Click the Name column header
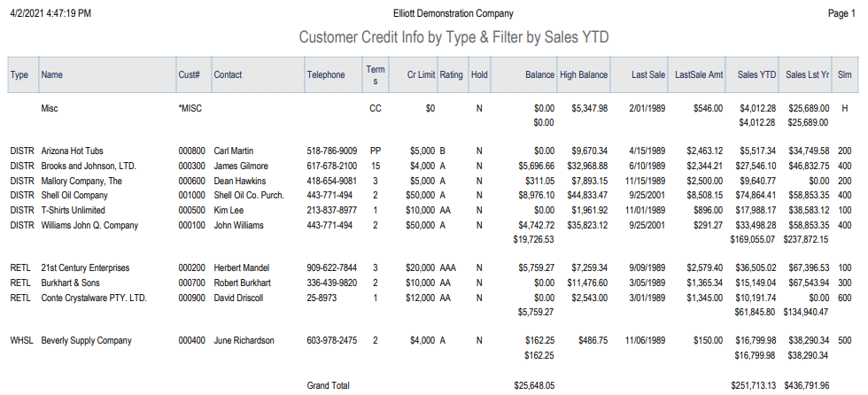The width and height of the screenshot is (868, 395). (52, 75)
